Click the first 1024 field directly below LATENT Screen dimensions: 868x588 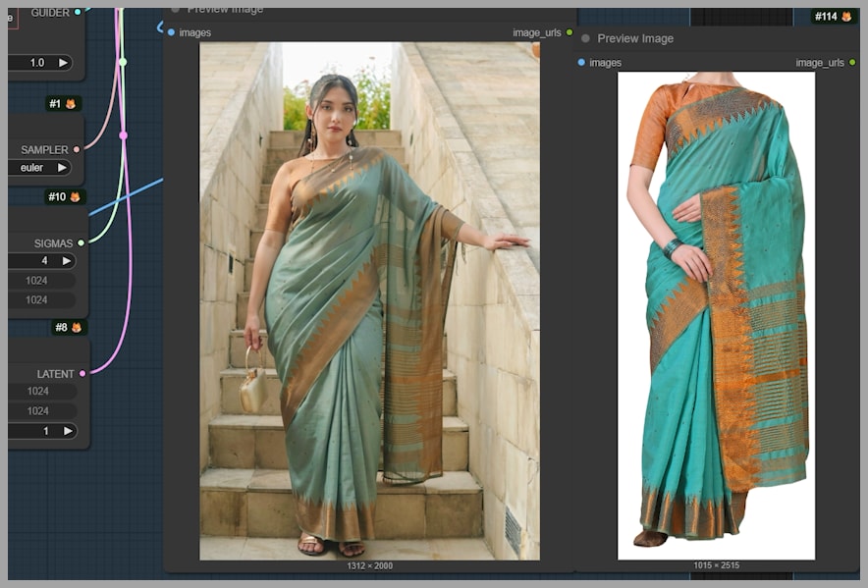(39, 392)
